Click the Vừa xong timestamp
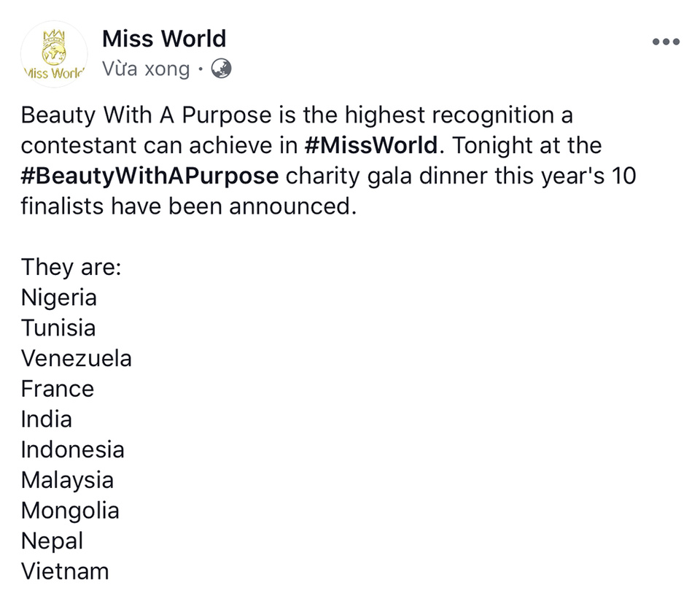This screenshot has height=604, width=700. (x=146, y=69)
